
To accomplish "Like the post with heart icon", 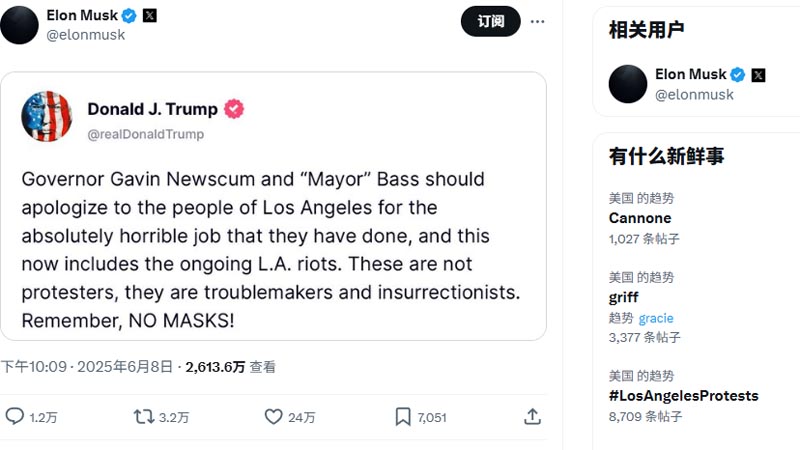I will (273, 416).
